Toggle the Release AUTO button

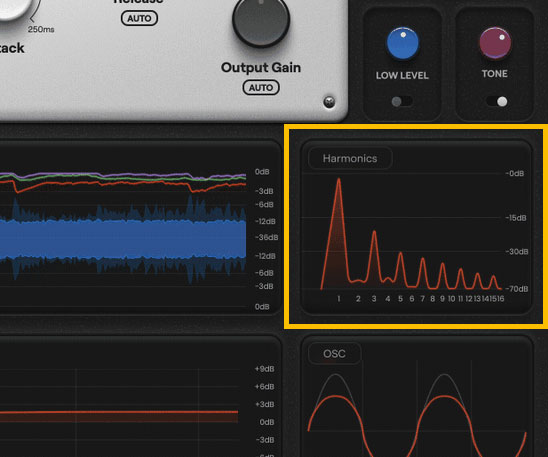(x=139, y=18)
